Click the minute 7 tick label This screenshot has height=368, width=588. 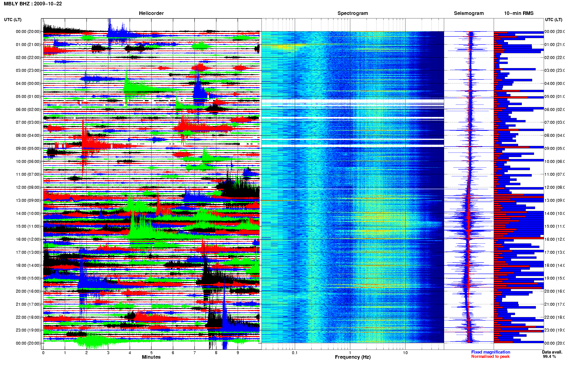point(195,353)
